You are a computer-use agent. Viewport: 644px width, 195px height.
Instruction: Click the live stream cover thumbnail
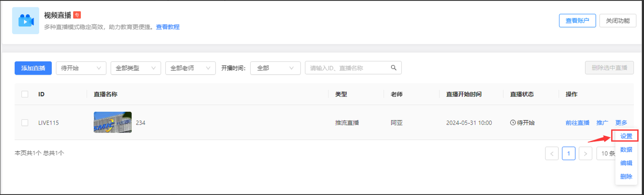tap(113, 122)
